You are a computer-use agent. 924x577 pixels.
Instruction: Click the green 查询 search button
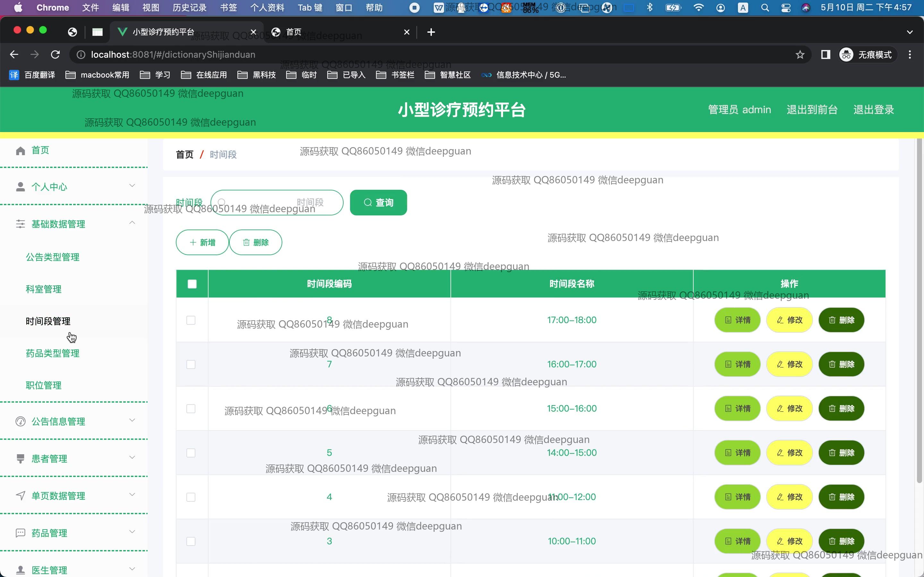pyautogui.click(x=378, y=203)
